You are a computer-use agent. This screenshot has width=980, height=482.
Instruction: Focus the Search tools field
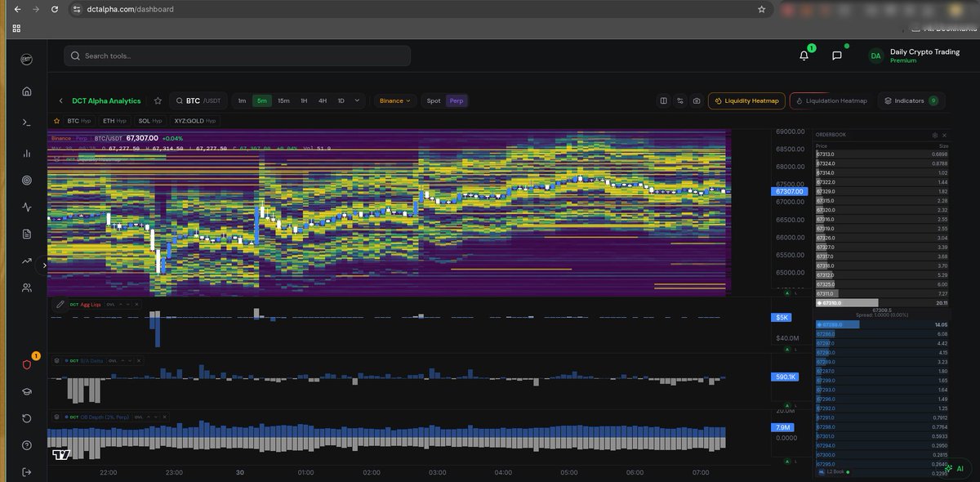point(237,56)
